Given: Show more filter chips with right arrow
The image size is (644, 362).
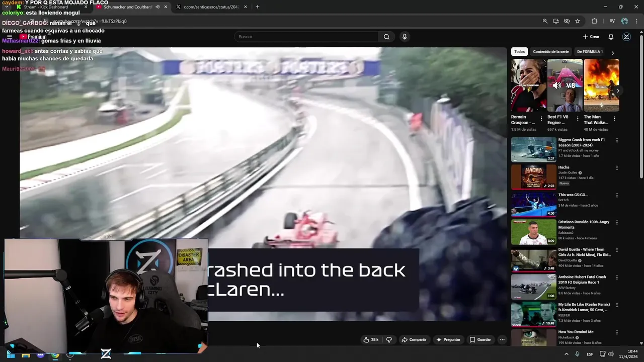Looking at the screenshot, I should click(x=612, y=52).
